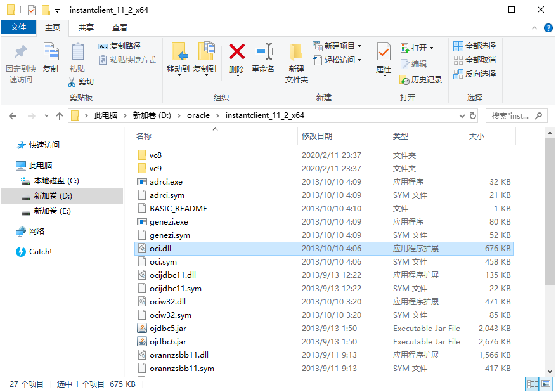This screenshot has width=556, height=392.
Task: Open the address bar history dropdown arrow
Action: point(462,115)
